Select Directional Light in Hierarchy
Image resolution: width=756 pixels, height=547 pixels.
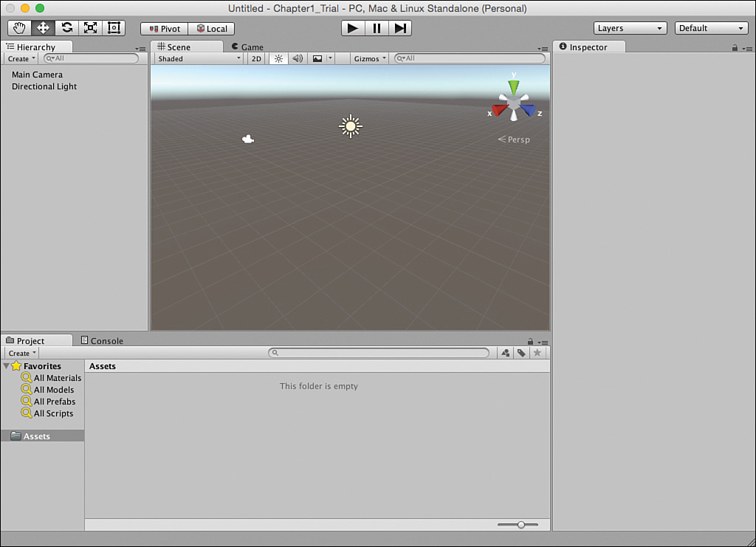point(44,87)
